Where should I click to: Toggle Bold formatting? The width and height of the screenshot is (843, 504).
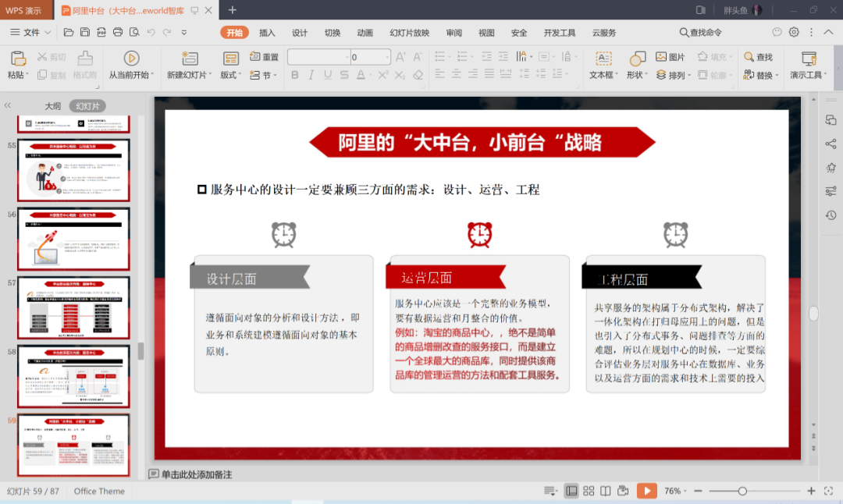coord(294,75)
